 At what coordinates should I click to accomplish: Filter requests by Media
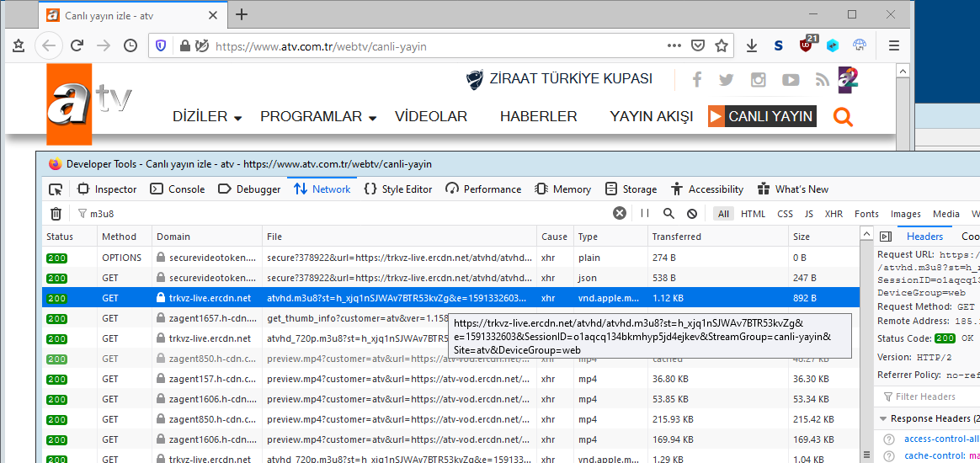(945, 214)
